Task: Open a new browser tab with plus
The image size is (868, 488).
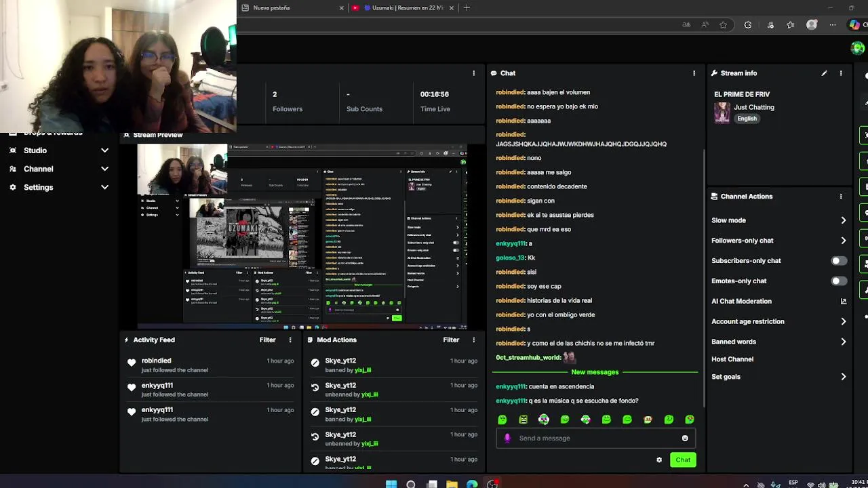Action: (467, 7)
